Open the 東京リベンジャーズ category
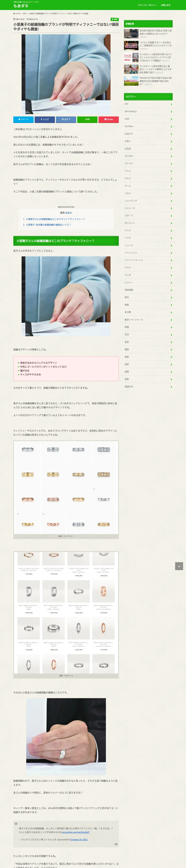Screen dimensions: 186x868 coord(148,319)
